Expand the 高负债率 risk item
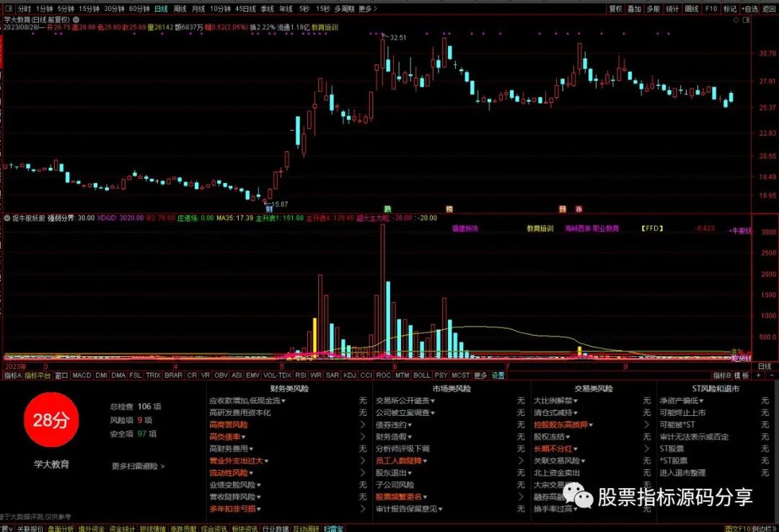779x532 pixels. [227, 437]
